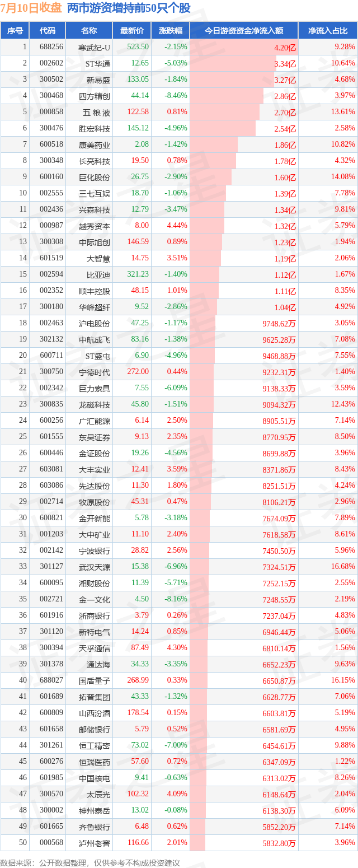Select stock name 山西汾酒
The height and width of the screenshot is (868, 358).
click(95, 713)
